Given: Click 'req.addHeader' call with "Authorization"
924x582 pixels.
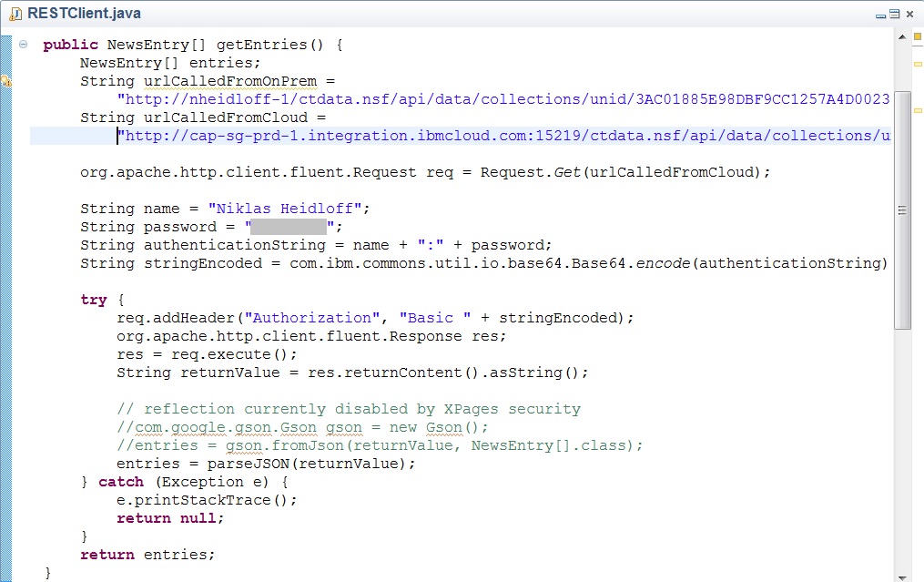Looking at the screenshot, I should tap(375, 319).
